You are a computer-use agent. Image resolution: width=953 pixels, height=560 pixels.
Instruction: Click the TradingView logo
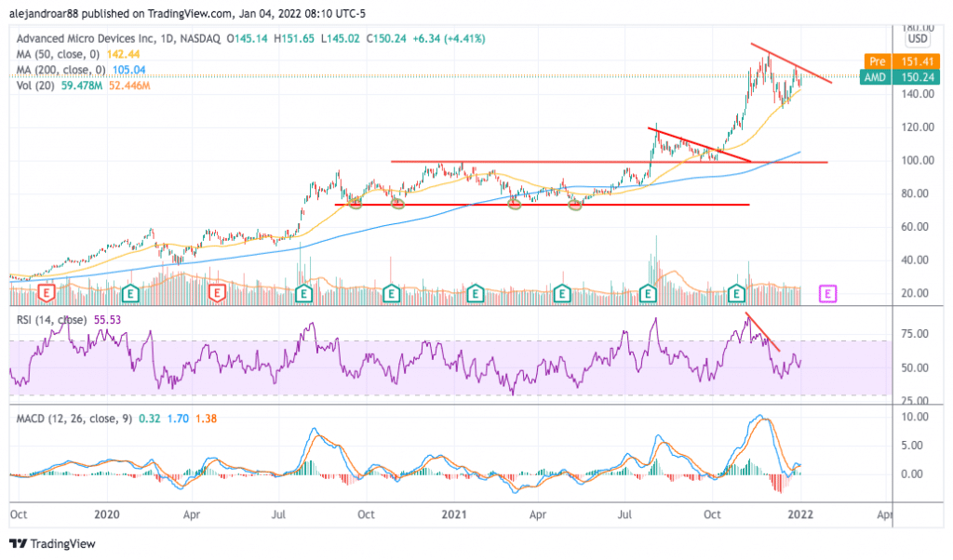(x=53, y=543)
